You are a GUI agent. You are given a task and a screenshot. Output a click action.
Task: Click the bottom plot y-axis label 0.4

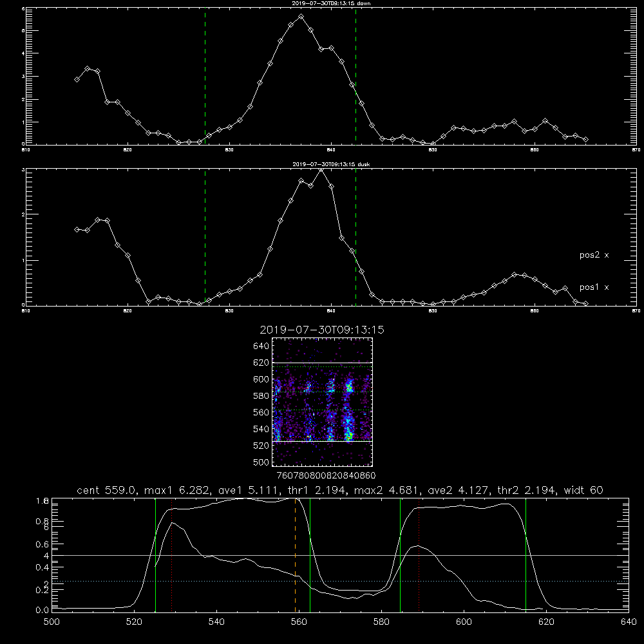pos(43,567)
